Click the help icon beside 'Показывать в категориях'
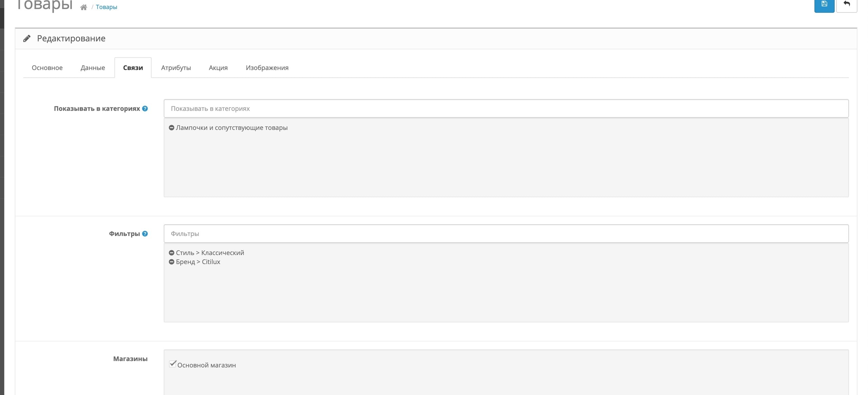The width and height of the screenshot is (868, 395). coord(145,109)
